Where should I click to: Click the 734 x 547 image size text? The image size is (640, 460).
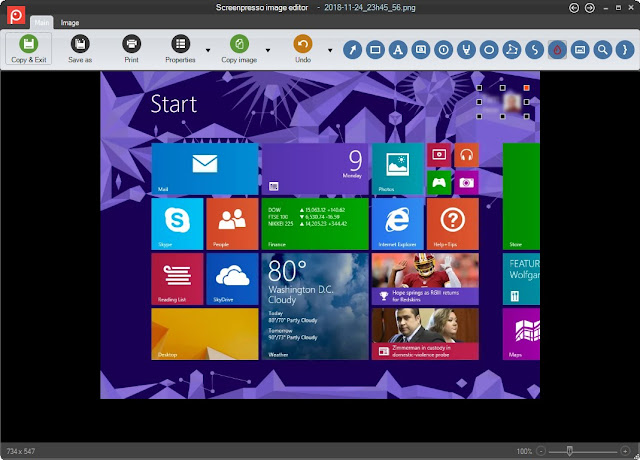21,451
